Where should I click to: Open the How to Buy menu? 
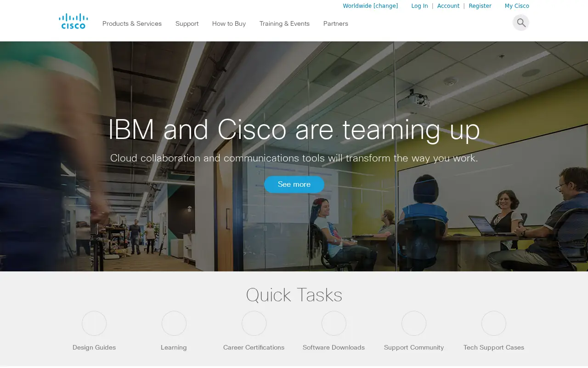(229, 23)
